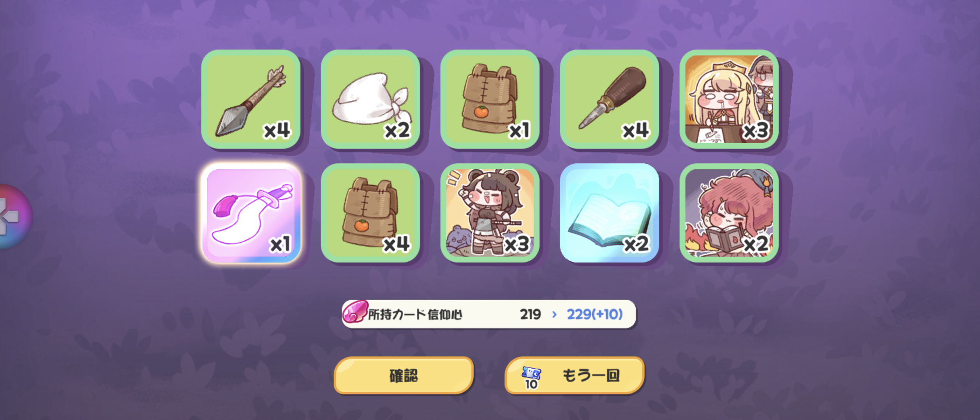Tap the x1 count on dagger item

pyautogui.click(x=280, y=245)
